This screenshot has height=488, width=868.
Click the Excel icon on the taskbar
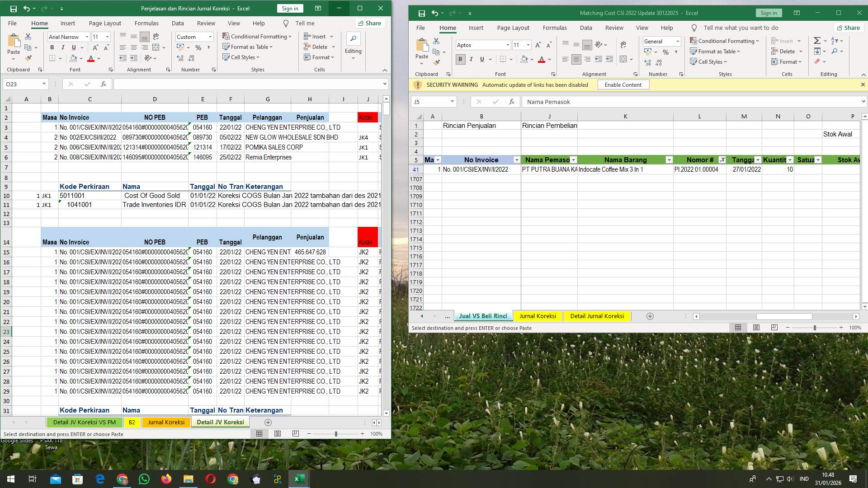(298, 479)
